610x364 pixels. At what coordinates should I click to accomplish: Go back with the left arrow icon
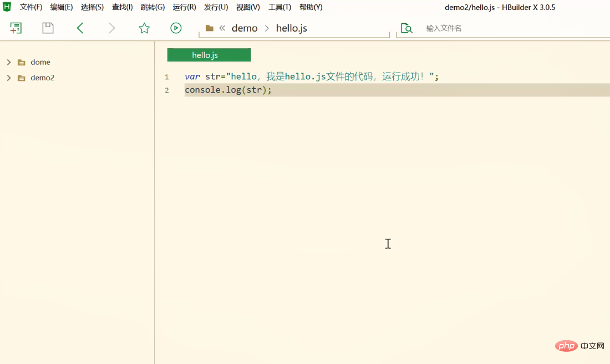click(80, 28)
